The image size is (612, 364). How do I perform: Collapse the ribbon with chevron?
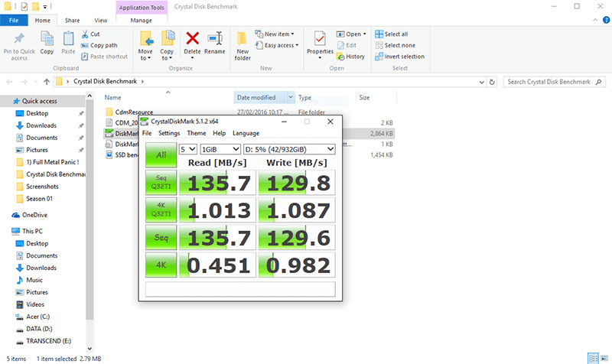click(595, 21)
